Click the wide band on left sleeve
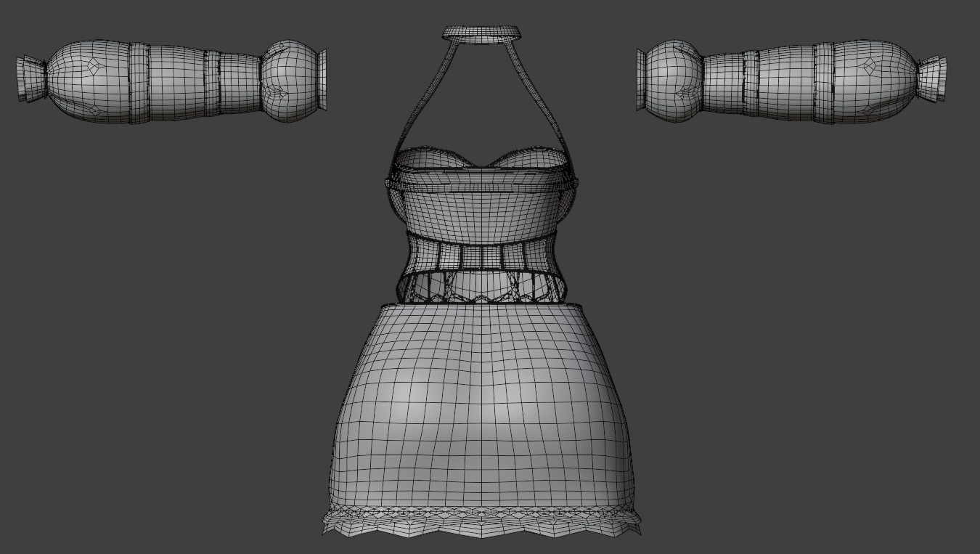 point(139,82)
